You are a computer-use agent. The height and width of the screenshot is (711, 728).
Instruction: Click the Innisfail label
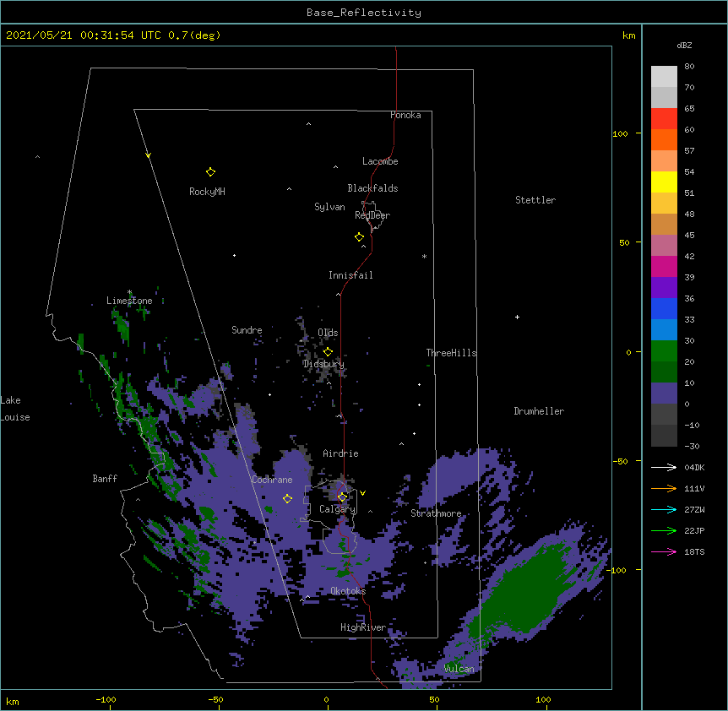point(350,275)
